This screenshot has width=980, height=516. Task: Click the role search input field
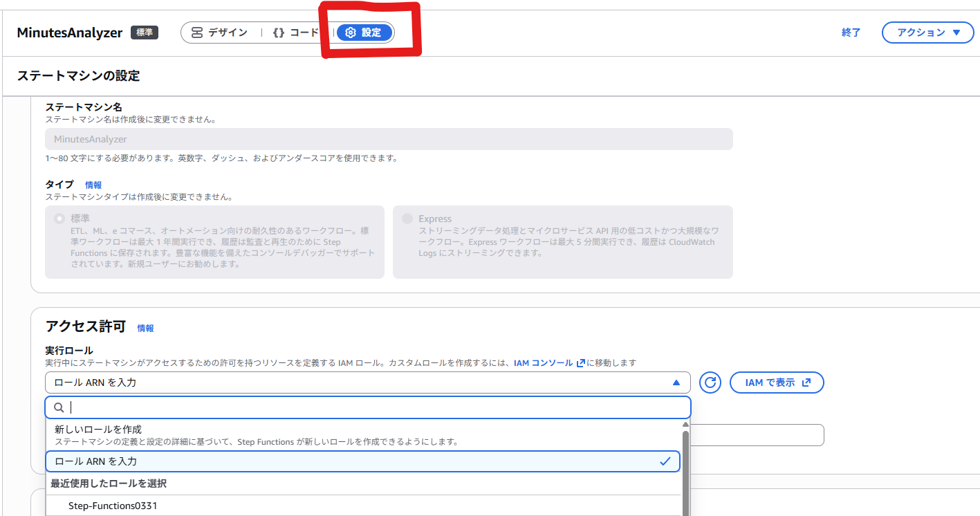(x=368, y=407)
